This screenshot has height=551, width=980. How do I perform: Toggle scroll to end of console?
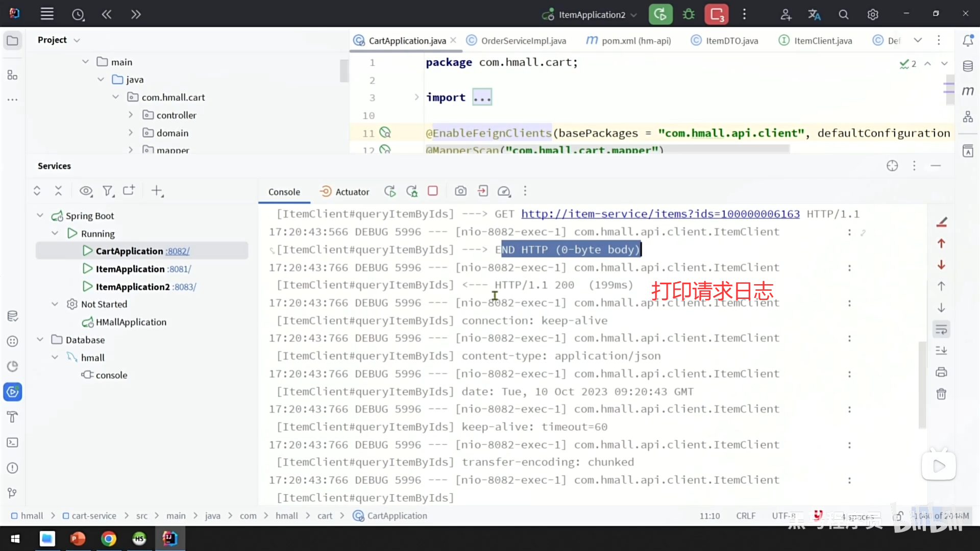coord(941,350)
